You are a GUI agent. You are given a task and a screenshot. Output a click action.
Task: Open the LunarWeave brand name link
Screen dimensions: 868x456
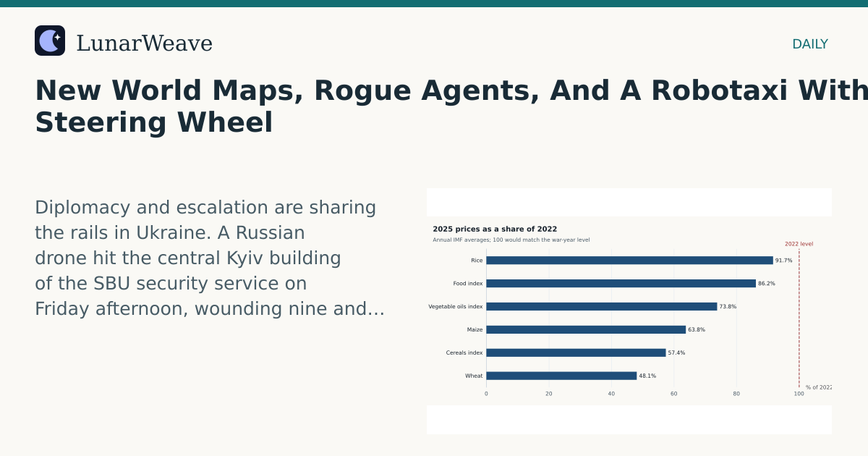[144, 43]
